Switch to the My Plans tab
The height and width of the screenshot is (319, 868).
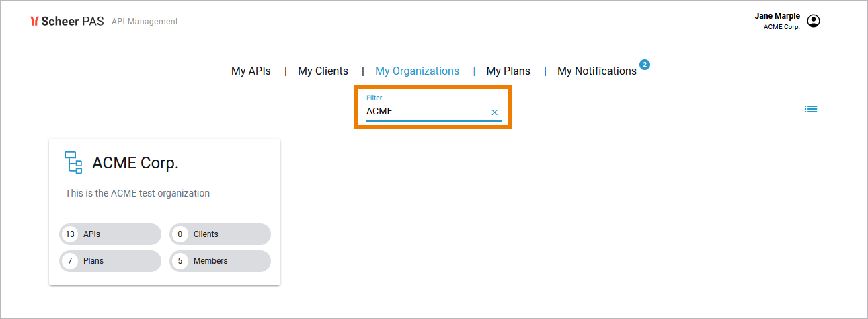tap(508, 71)
